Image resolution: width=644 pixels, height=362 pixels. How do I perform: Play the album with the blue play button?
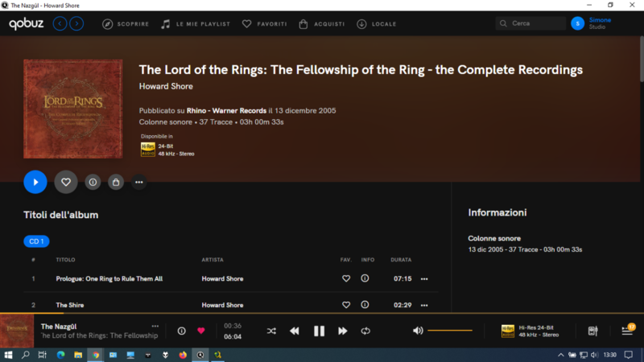35,182
